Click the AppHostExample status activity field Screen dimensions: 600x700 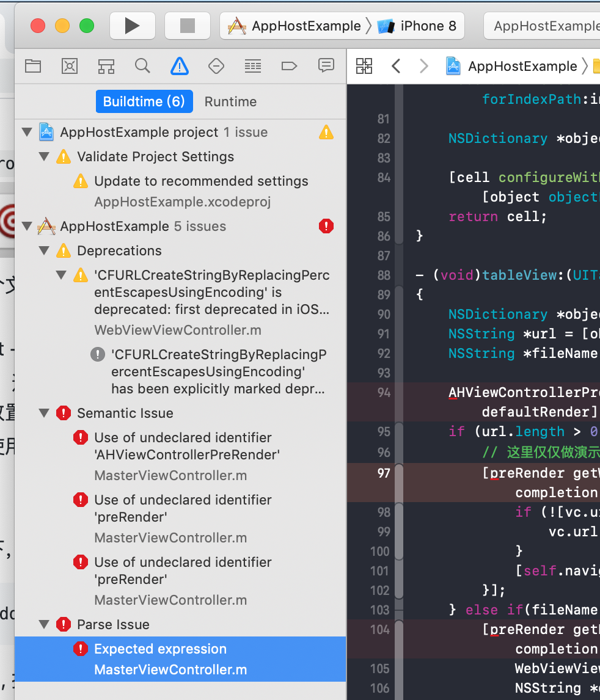(x=542, y=26)
